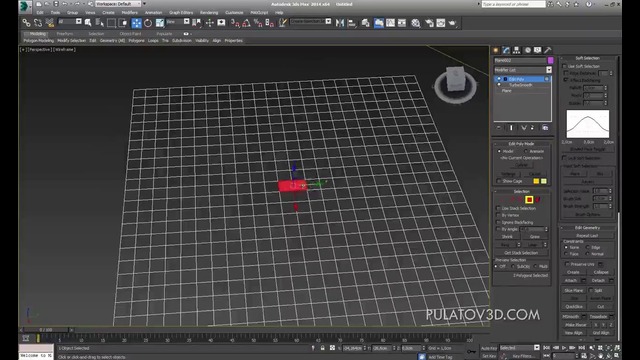Activate the Select and Rotate tool
640x360 pixels.
tap(148, 23)
